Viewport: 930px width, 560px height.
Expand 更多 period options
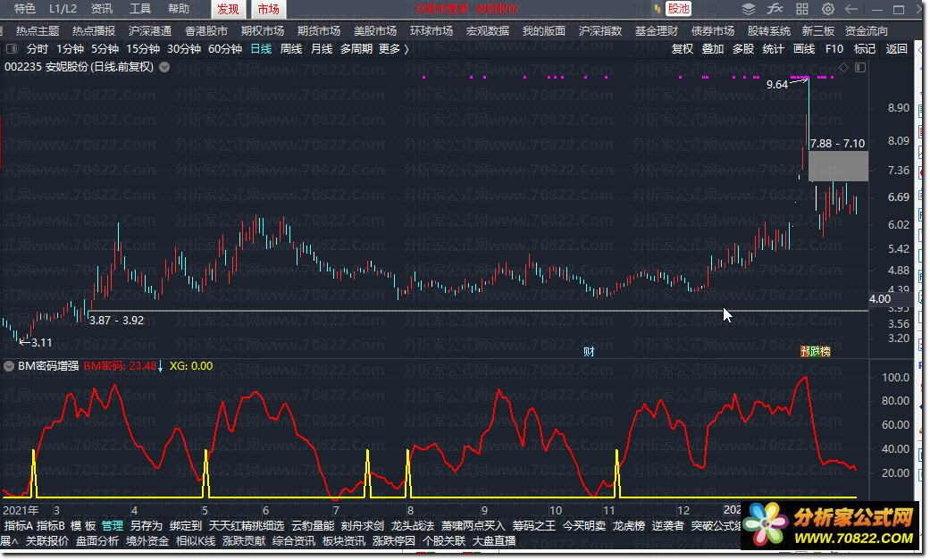[x=394, y=48]
